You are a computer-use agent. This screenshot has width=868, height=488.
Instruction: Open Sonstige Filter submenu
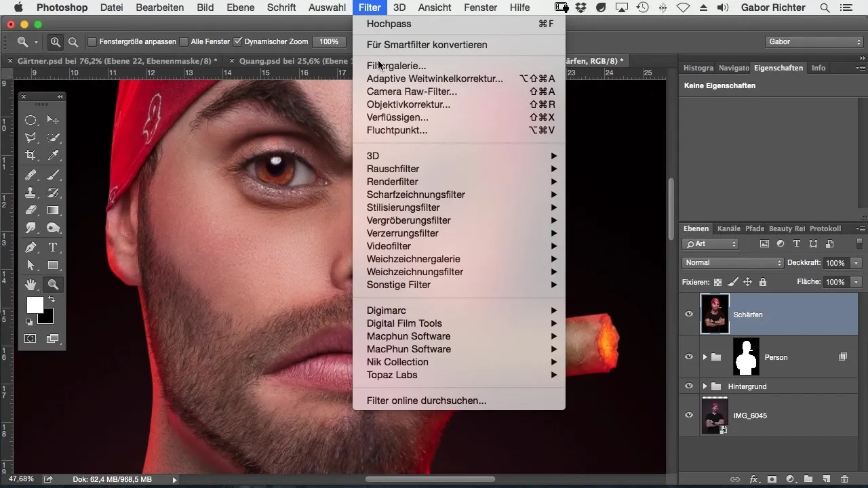[459, 285]
